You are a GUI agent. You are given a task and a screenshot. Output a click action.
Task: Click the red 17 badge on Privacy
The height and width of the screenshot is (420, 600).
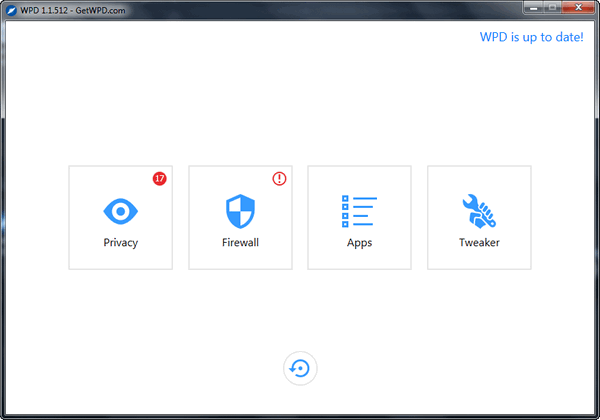(x=160, y=178)
